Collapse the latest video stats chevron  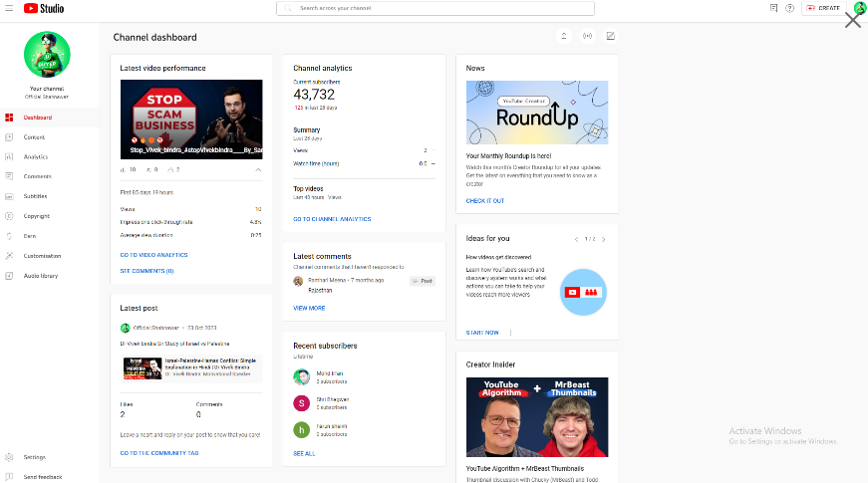tap(258, 170)
